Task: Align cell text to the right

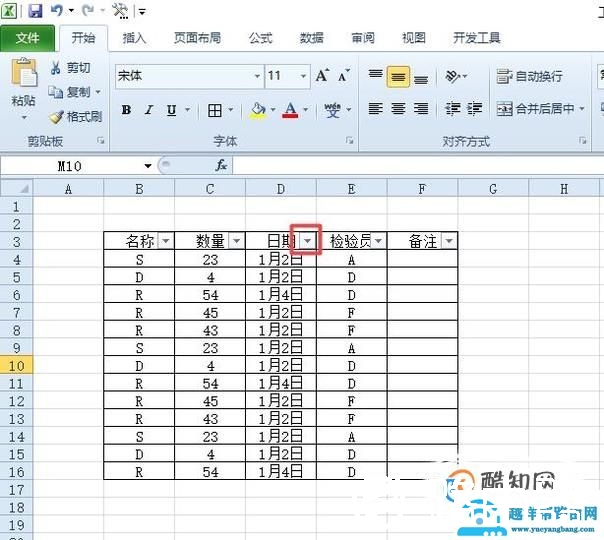Action: tap(421, 109)
